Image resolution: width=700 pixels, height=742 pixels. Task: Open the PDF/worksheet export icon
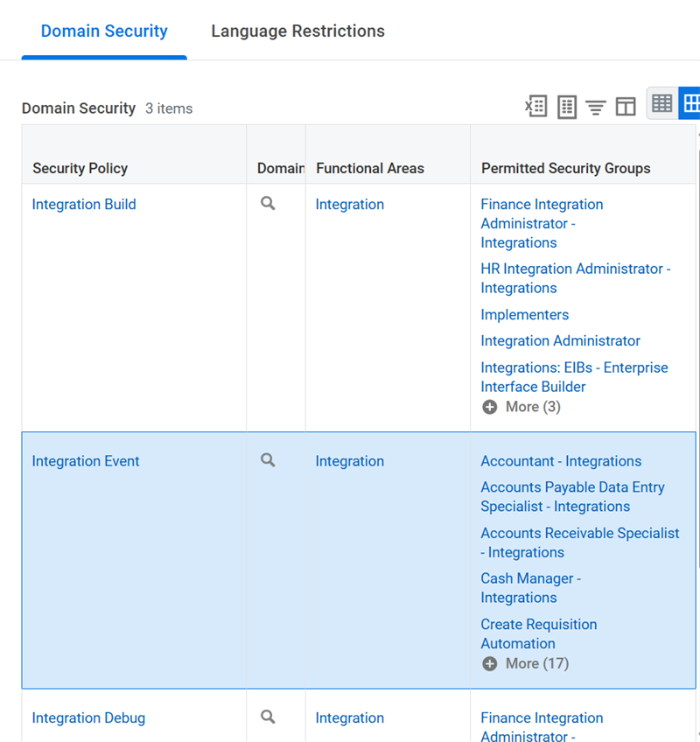pos(566,107)
